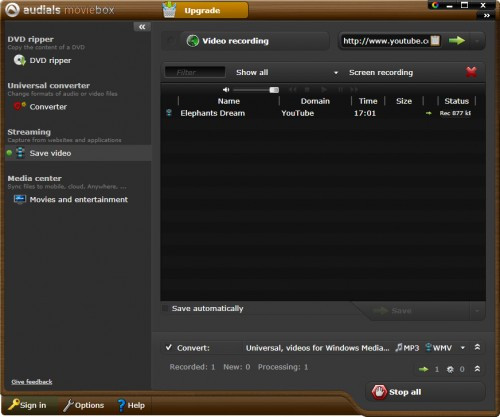
Task: Enable Save automatically checkbox
Action: pos(165,308)
